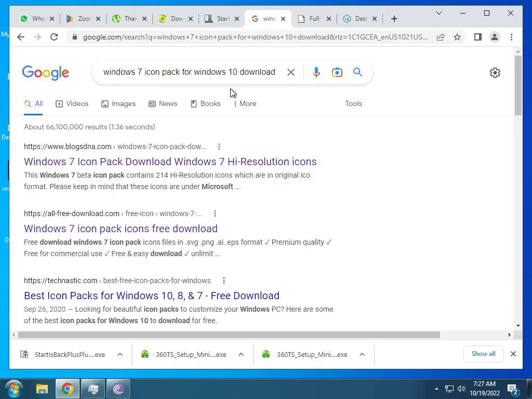Image resolution: width=532 pixels, height=399 pixels.
Task: Clear the Google search box text
Action: 291,72
